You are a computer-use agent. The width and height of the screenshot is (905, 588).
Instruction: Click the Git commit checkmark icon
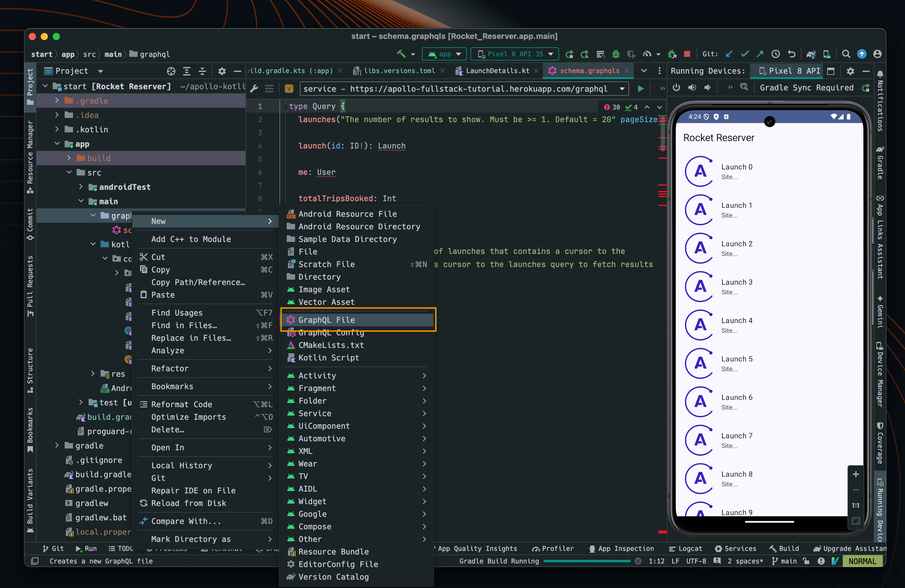coord(745,54)
